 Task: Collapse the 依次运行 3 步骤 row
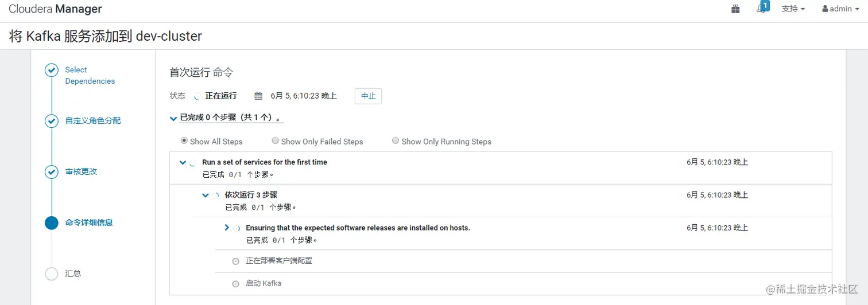coord(206,195)
